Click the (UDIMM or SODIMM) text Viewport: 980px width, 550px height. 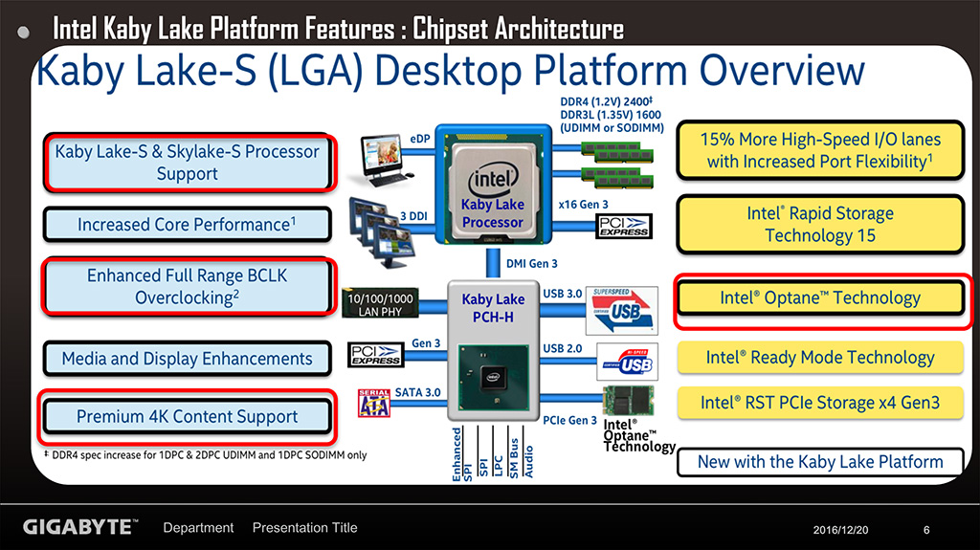click(x=612, y=127)
